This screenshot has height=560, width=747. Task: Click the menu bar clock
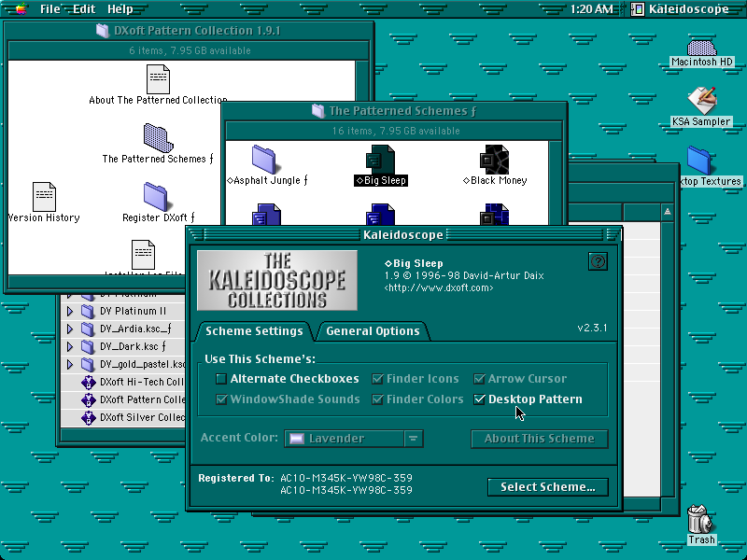[591, 8]
